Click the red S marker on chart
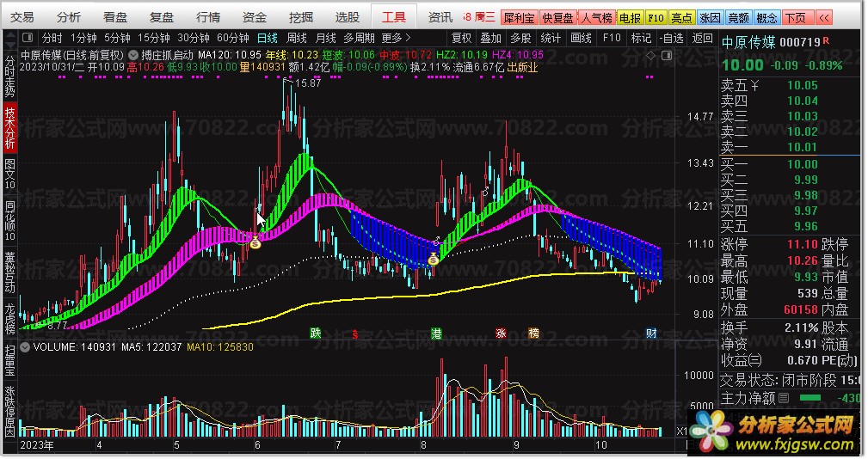The image size is (868, 459). click(354, 334)
